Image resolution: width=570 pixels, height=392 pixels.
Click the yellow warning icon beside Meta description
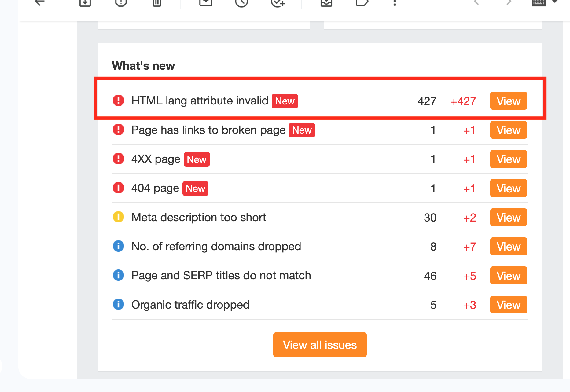(118, 217)
